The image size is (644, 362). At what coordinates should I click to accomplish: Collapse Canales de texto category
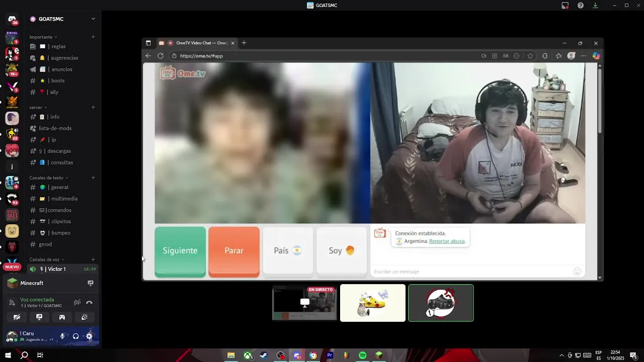click(49, 178)
